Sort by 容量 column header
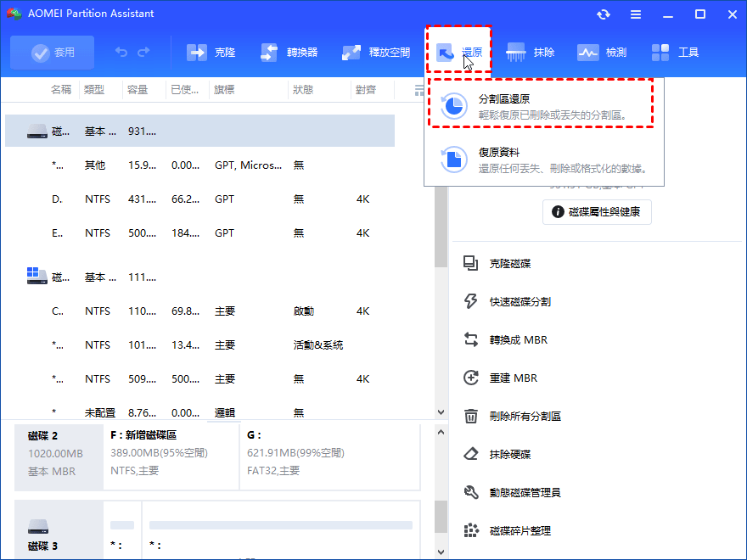This screenshot has width=747, height=560. click(x=138, y=90)
